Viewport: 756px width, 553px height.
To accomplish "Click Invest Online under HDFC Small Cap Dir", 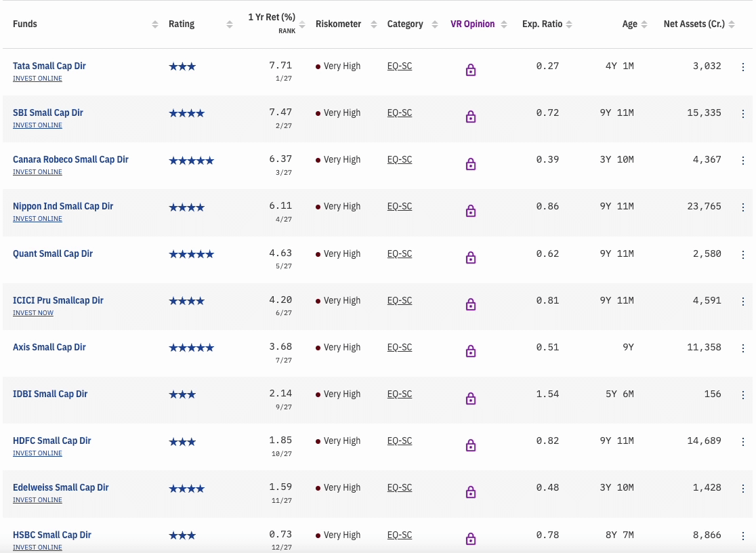I will 37,453.
